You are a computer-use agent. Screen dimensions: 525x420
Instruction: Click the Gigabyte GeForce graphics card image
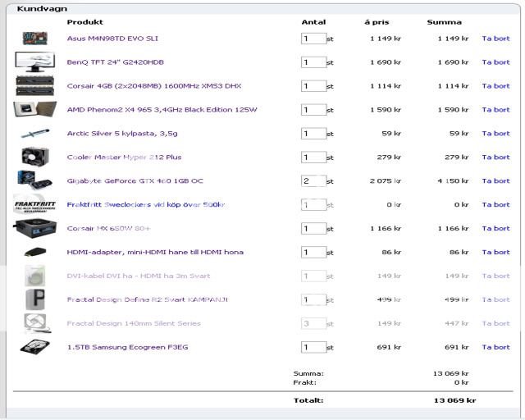pos(34,180)
